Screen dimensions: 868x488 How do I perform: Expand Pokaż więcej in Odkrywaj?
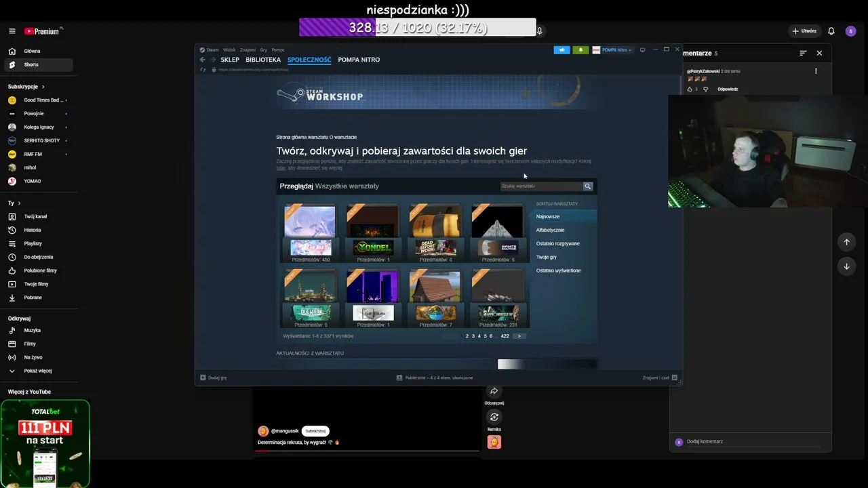tap(38, 371)
